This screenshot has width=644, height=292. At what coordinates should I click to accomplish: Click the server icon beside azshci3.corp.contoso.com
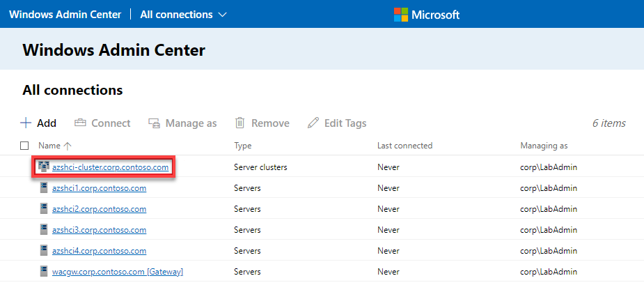pyautogui.click(x=44, y=230)
